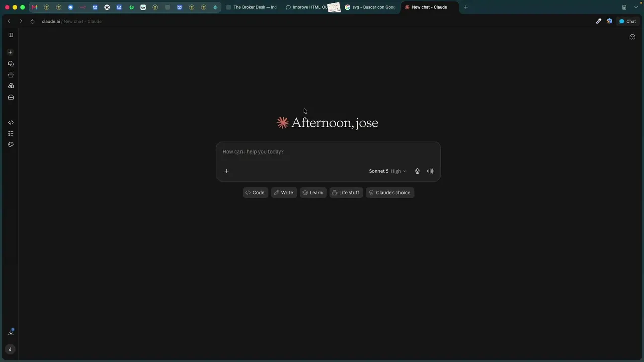Screen dimensions: 644x362
Task: Open a new browser tab
Action: 466,7
